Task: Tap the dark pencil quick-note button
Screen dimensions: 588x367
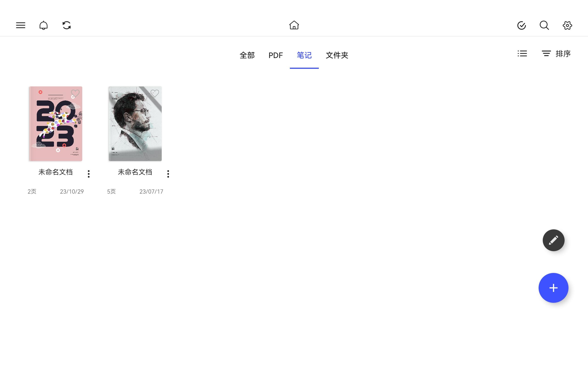Action: click(x=554, y=240)
